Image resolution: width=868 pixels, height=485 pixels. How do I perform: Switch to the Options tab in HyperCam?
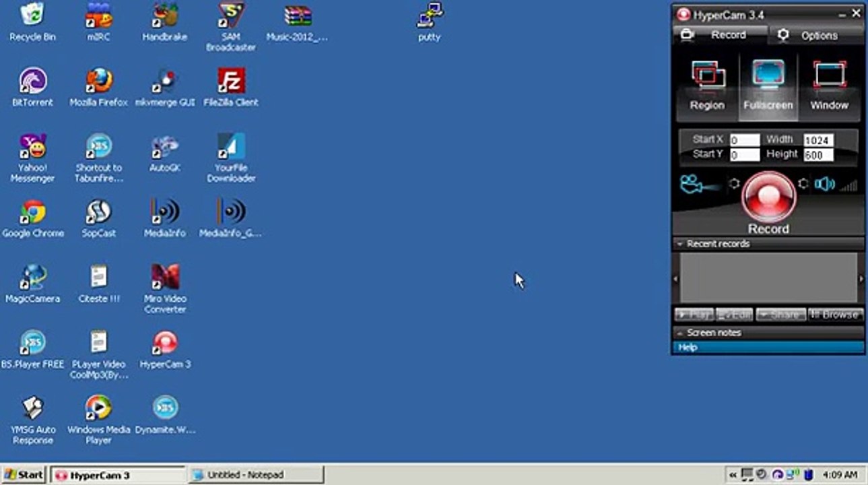pos(815,36)
